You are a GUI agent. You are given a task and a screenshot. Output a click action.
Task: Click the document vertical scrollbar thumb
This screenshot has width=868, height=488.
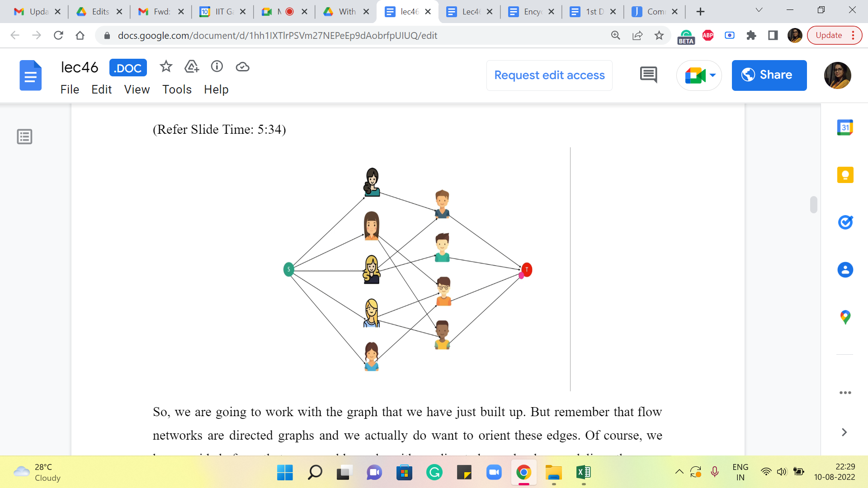[x=814, y=205]
